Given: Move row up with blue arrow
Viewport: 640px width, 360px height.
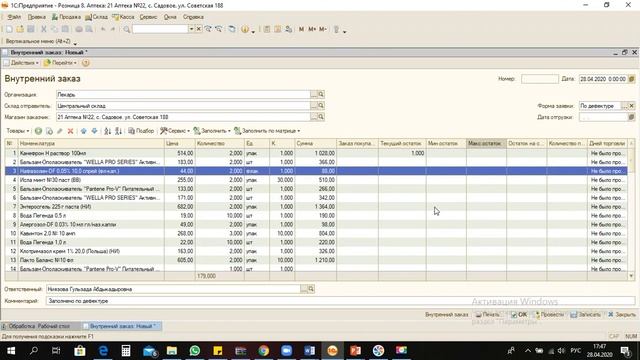Looking at the screenshot, I should 84,131.
